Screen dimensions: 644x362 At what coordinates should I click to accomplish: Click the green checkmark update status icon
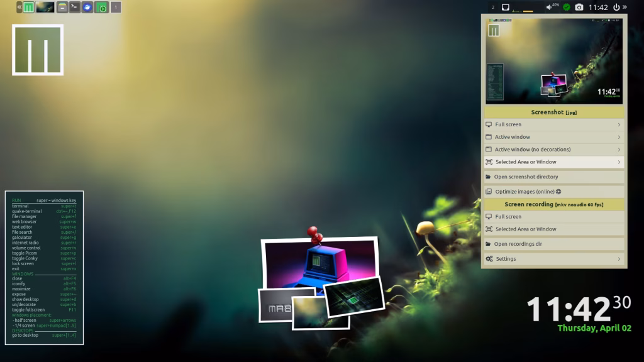566,8
